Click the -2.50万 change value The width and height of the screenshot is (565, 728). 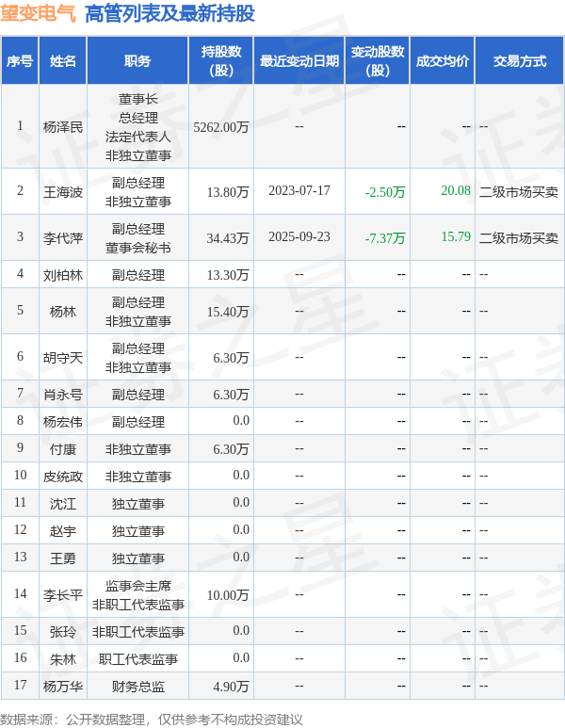click(385, 192)
